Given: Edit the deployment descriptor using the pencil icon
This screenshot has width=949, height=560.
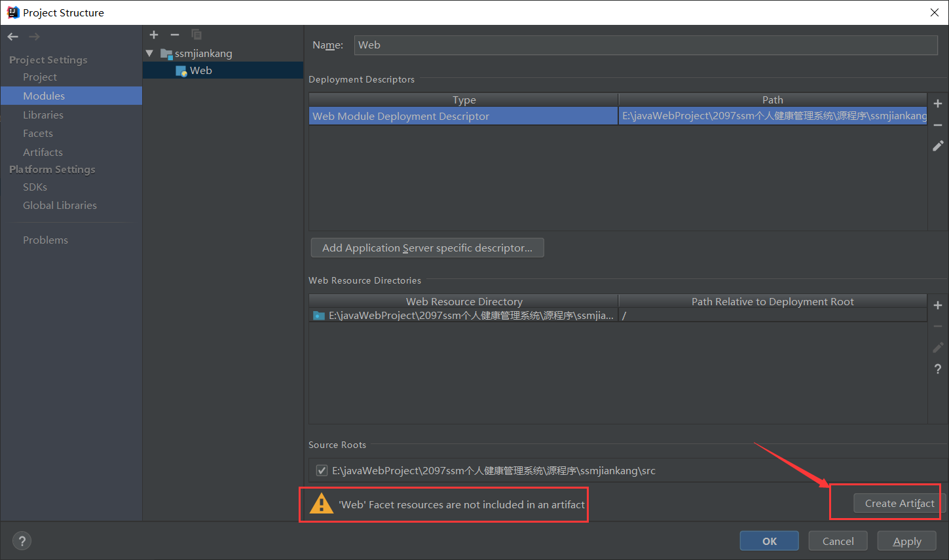Looking at the screenshot, I should 938,145.
